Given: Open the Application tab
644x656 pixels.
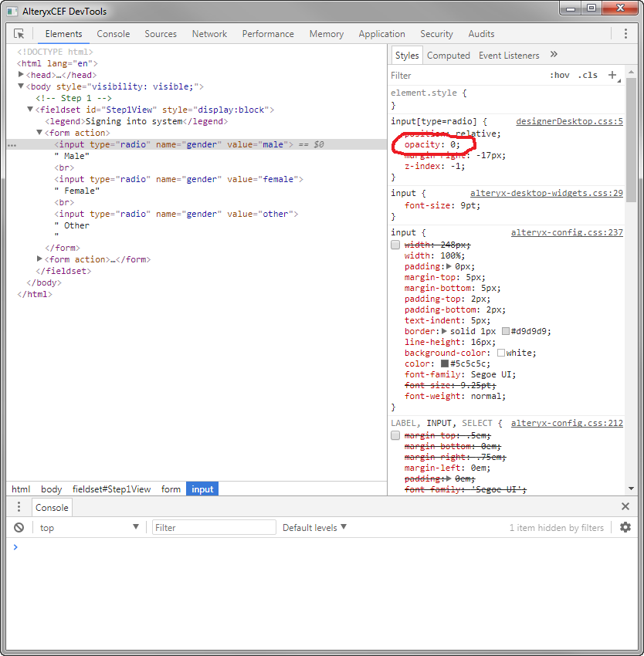Looking at the screenshot, I should click(381, 34).
